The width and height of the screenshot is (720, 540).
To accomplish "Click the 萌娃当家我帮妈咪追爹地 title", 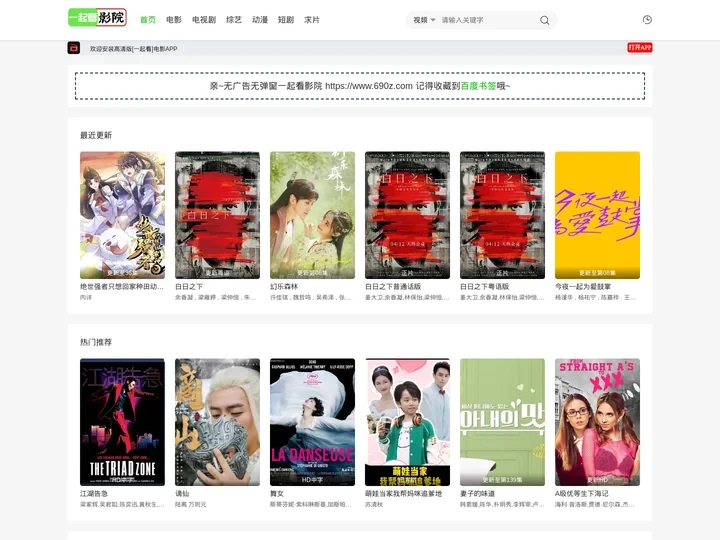I will tap(404, 494).
